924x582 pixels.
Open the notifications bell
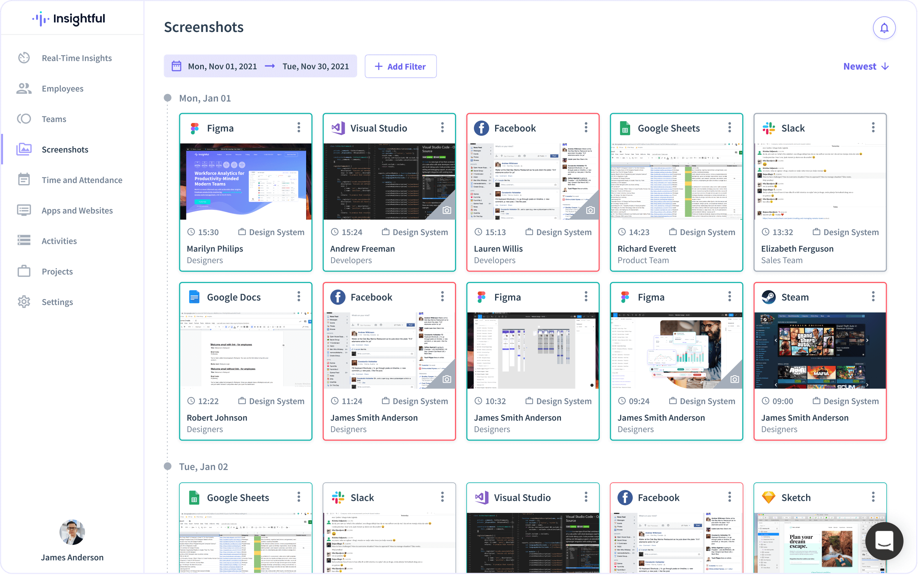pyautogui.click(x=884, y=27)
